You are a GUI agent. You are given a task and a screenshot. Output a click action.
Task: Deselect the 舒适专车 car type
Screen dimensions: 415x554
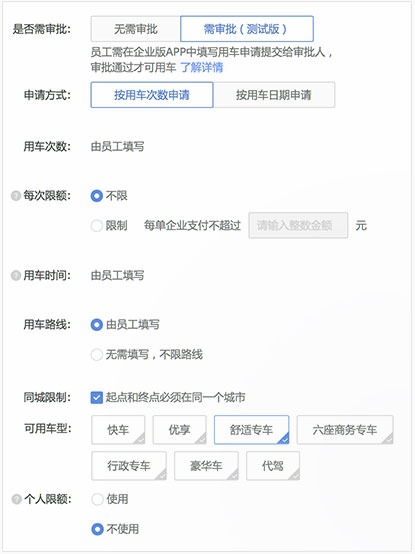(251, 430)
